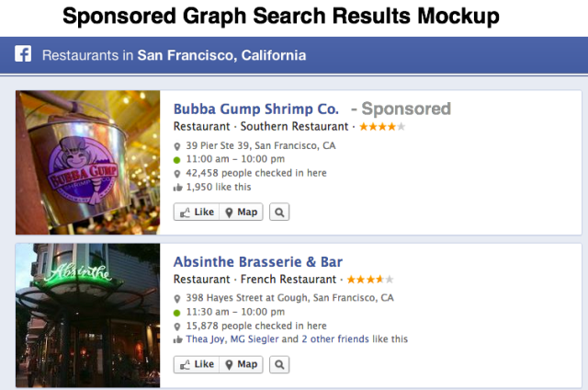Image resolution: width=588 pixels, height=390 pixels.
Task: Click the thumbs-up icon next to 1,950 likes
Action: 177,187
